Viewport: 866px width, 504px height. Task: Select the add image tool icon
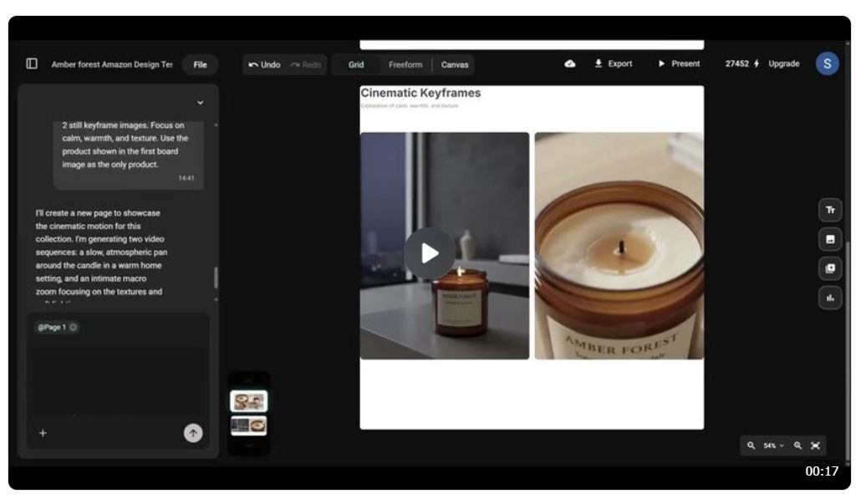coord(829,239)
